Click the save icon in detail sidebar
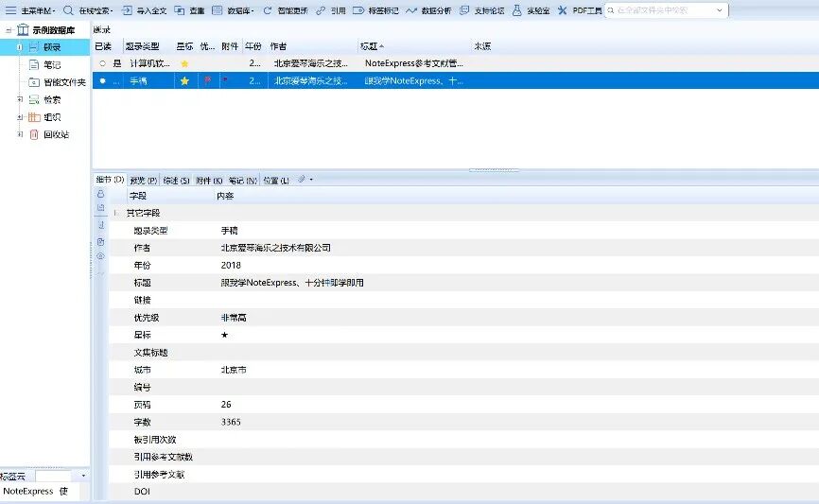Viewport: 819px width, 504px height. [x=101, y=208]
